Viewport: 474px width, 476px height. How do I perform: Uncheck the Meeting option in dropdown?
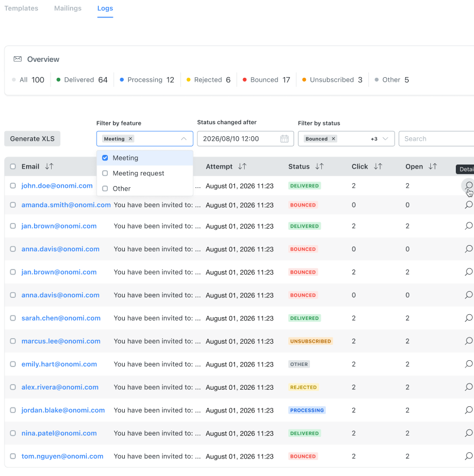tap(105, 158)
